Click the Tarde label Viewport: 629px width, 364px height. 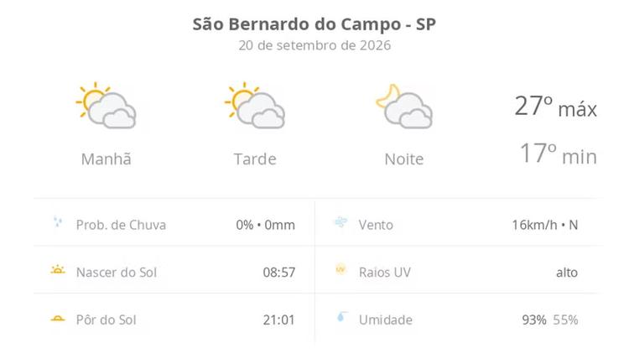[x=255, y=159]
